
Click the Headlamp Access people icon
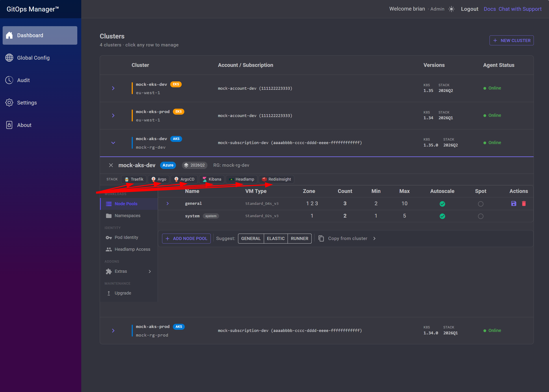coord(109,249)
